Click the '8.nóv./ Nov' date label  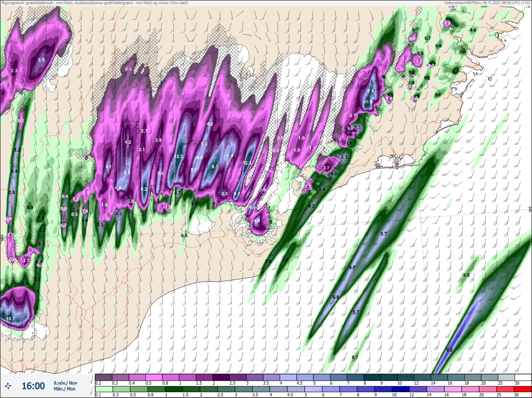65,383
